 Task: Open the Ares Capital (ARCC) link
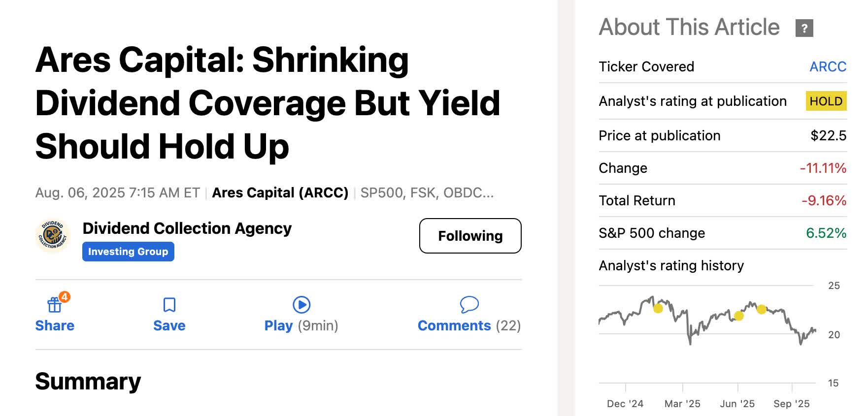click(280, 192)
